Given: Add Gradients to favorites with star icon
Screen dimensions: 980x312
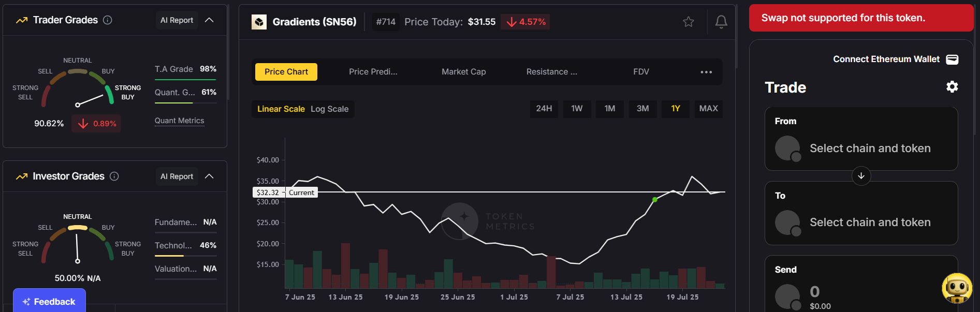Looking at the screenshot, I should (688, 22).
